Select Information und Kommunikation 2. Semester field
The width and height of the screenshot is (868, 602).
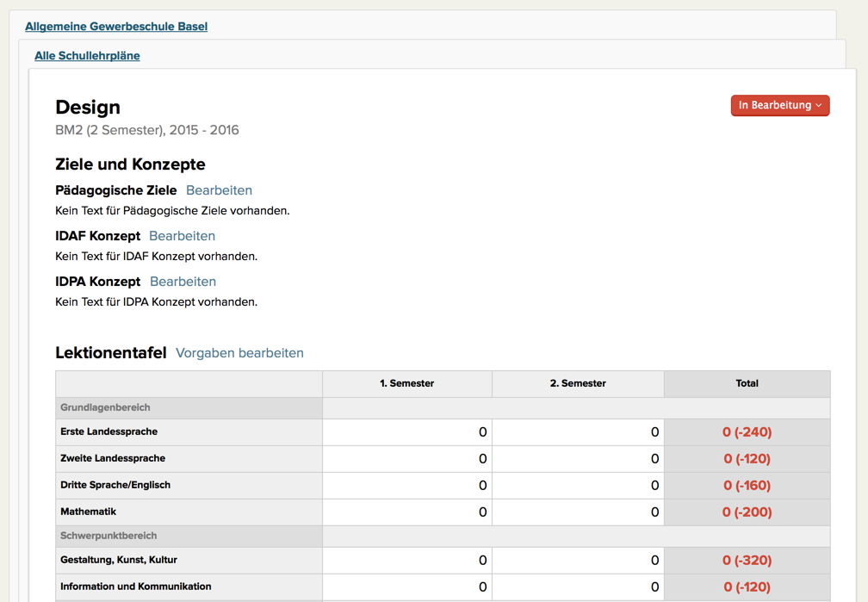[x=578, y=587]
